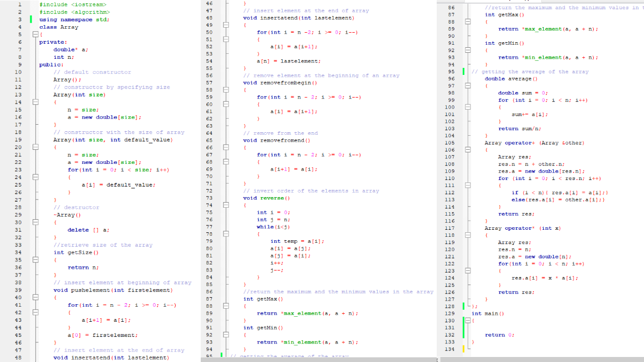Screen dimensions: 644x362
Task: Collapse the removefrombegin fold at line 58
Action: coord(226,90)
